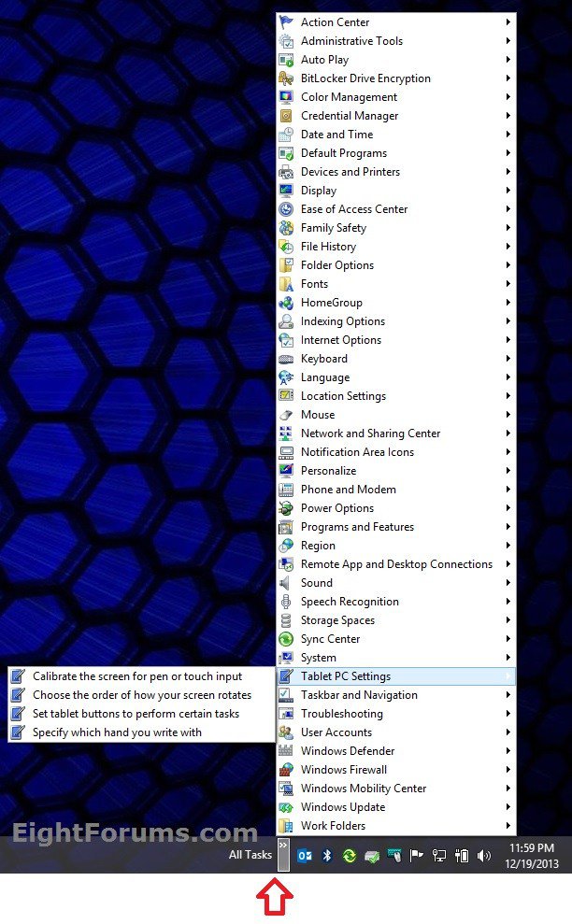
Task: Click the Windows Update icon
Action: (x=286, y=807)
